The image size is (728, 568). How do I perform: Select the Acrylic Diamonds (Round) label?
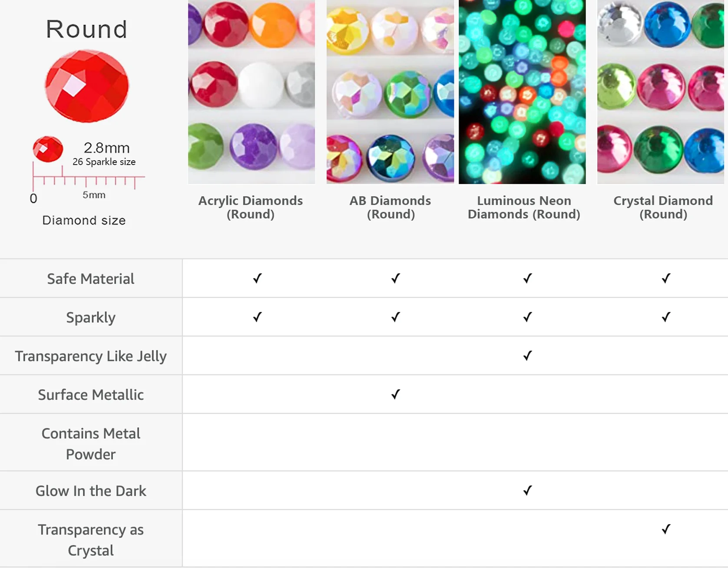251,207
